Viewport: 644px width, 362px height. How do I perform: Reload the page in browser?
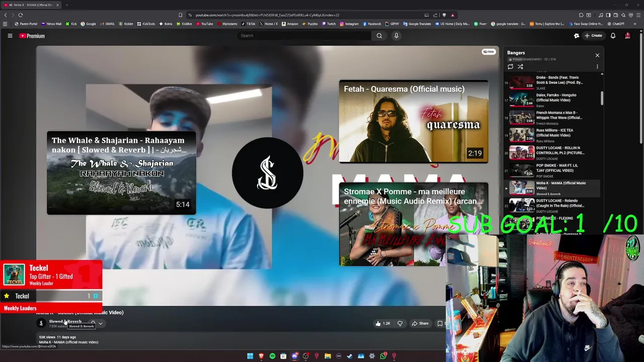click(21, 15)
